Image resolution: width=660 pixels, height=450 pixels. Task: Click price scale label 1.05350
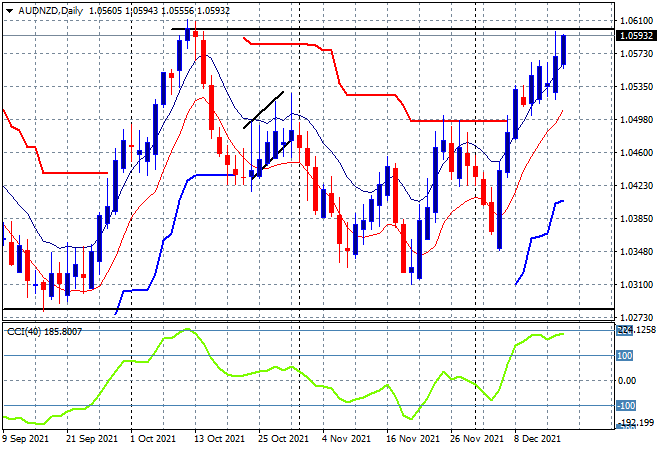point(636,87)
